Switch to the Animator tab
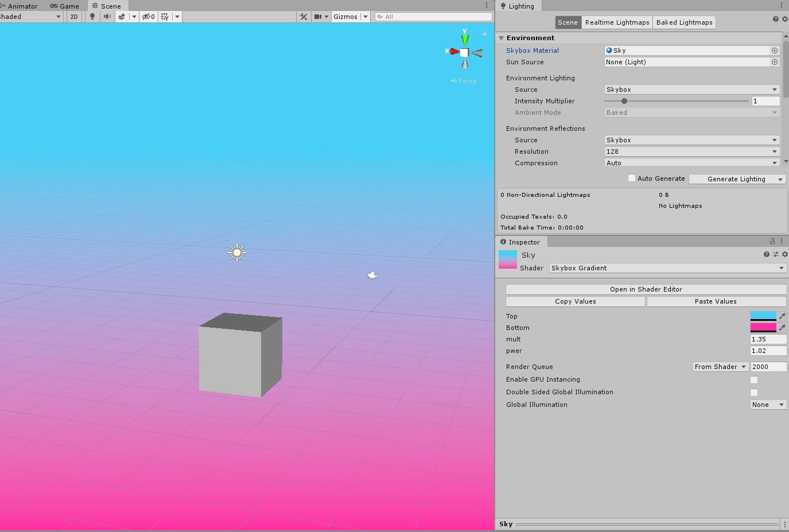789x532 pixels. 19,6
